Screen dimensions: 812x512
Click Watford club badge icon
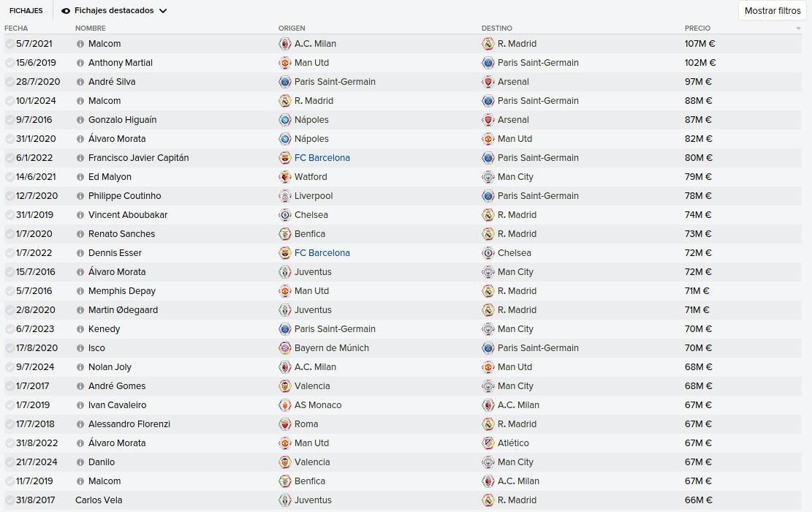285,177
